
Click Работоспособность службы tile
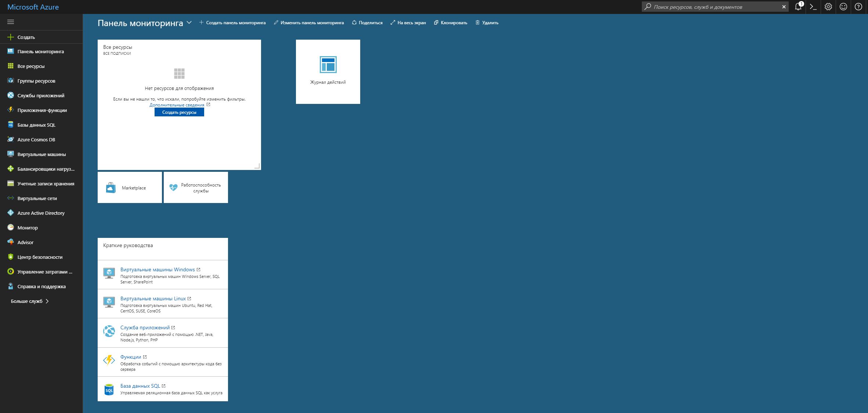(x=195, y=188)
